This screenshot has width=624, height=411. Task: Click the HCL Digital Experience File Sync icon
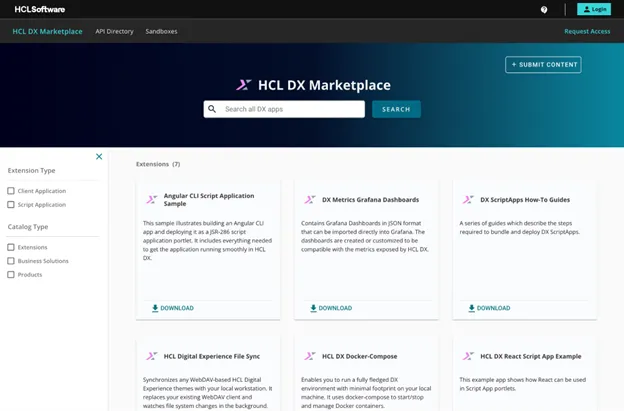pyautogui.click(x=152, y=356)
